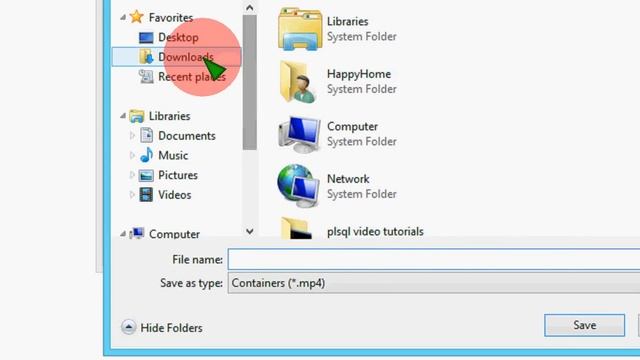Expand the Documents library node
The image size is (640, 360).
point(132,135)
